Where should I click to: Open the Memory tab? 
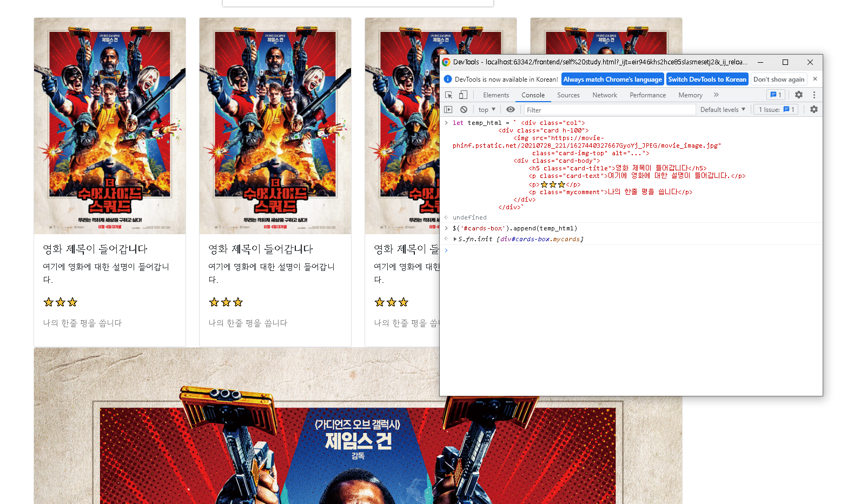point(690,95)
